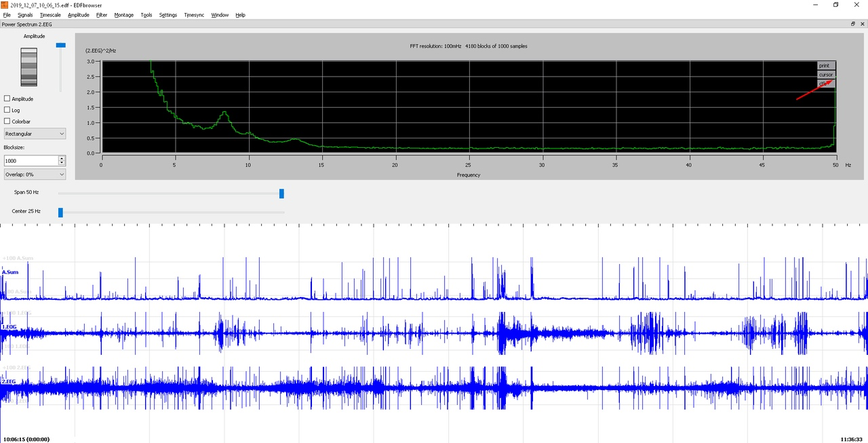Click the Center 25 Hz label
This screenshot has height=443, width=868.
coord(26,212)
